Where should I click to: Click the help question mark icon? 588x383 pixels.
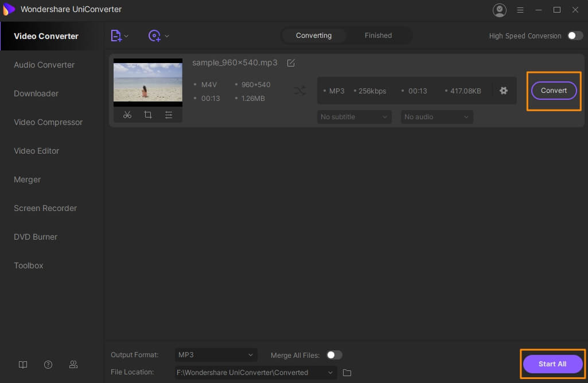[x=48, y=365]
